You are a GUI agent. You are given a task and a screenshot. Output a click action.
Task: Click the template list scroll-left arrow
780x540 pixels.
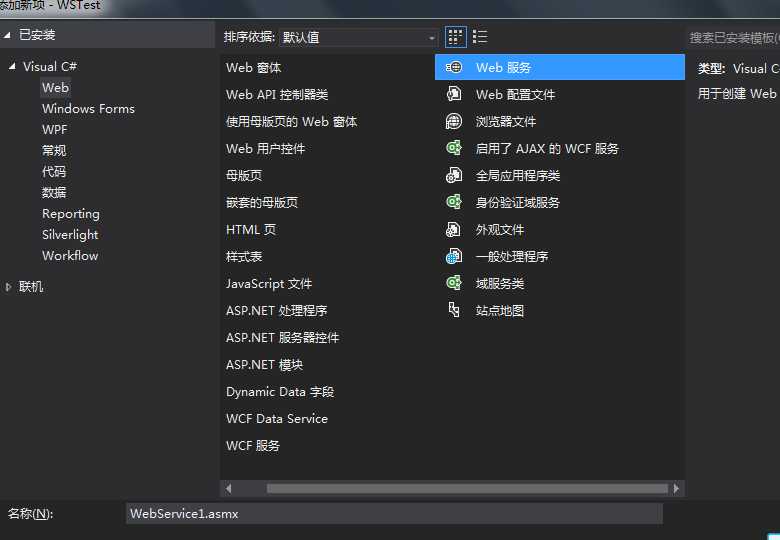pyautogui.click(x=228, y=489)
